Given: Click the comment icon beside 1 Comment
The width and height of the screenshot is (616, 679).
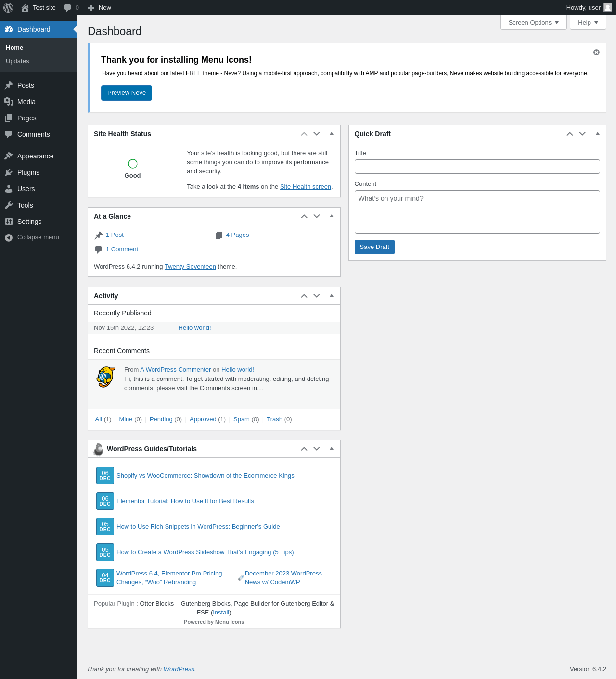Looking at the screenshot, I should [99, 249].
